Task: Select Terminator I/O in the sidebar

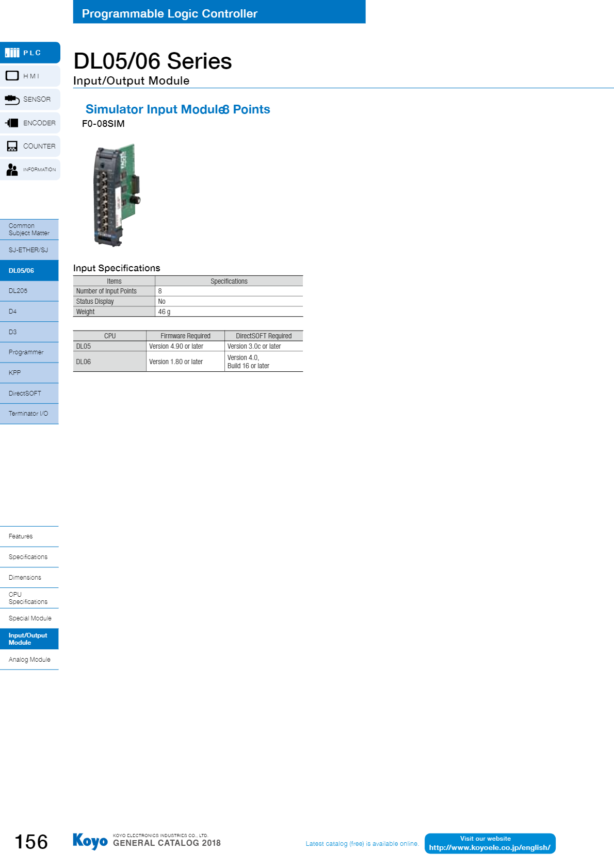Action: pos(29,414)
